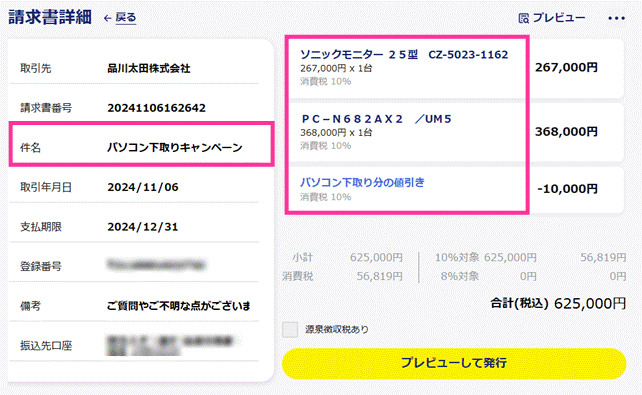Click the 合計(税込) 625,000円 total

point(558,303)
